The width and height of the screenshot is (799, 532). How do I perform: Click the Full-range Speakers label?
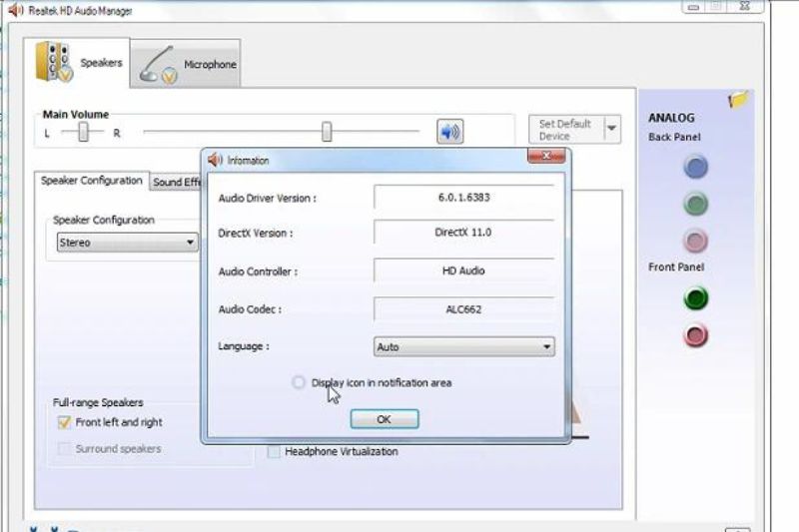tap(98, 402)
